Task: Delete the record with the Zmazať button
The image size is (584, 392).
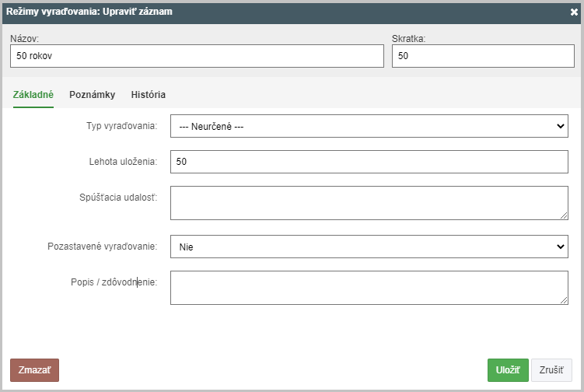Action: 35,370
